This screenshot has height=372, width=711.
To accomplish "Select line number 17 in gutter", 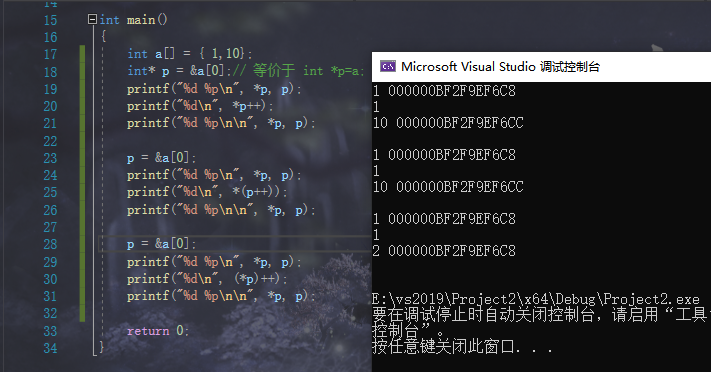I will click(x=50, y=54).
